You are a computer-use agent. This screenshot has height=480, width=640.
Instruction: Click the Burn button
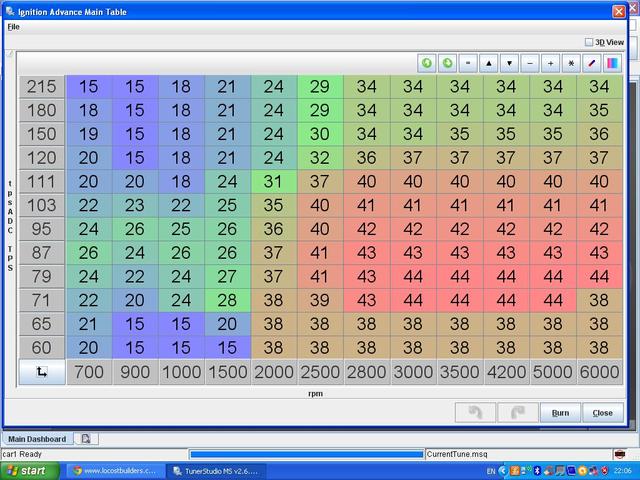coord(560,412)
